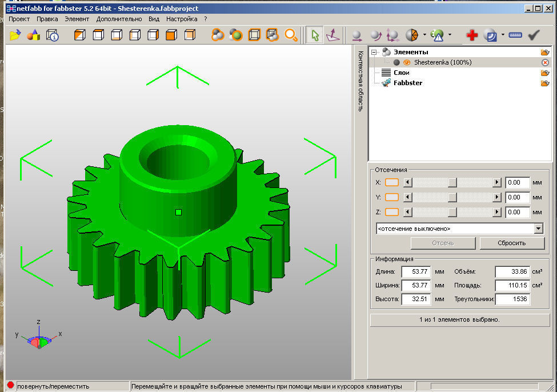This screenshot has height=392, width=557.
Task: Click the checkmark icon in toolbar
Action: (x=534, y=35)
